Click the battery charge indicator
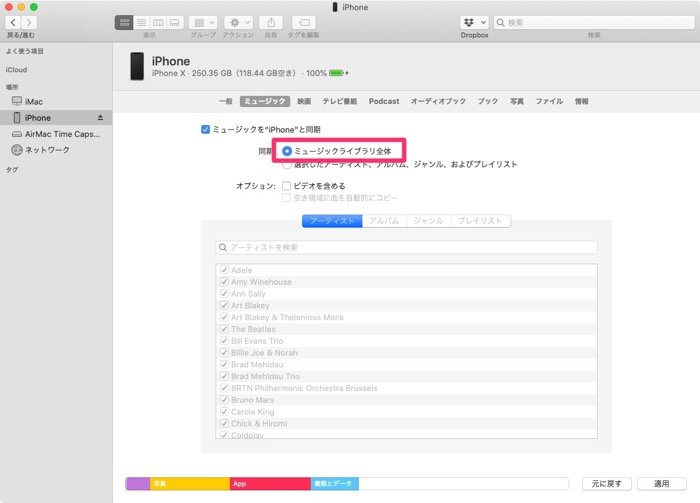Image resolution: width=700 pixels, height=503 pixels. click(x=336, y=73)
